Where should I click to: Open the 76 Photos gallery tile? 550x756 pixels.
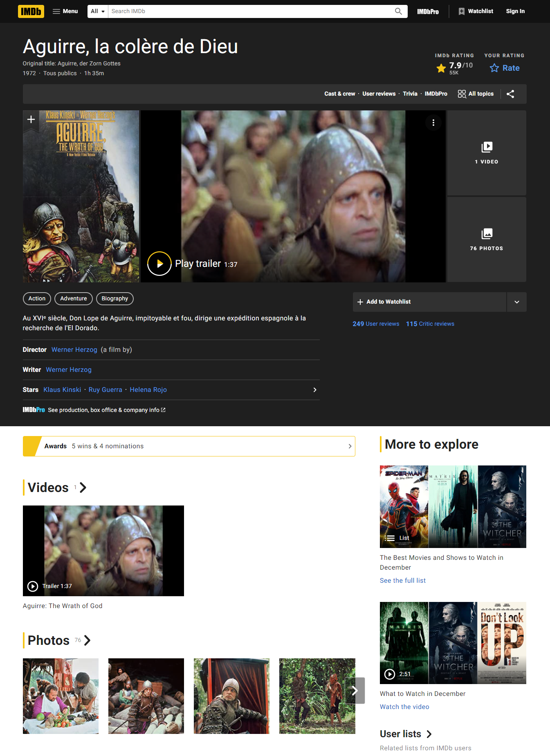(x=486, y=239)
